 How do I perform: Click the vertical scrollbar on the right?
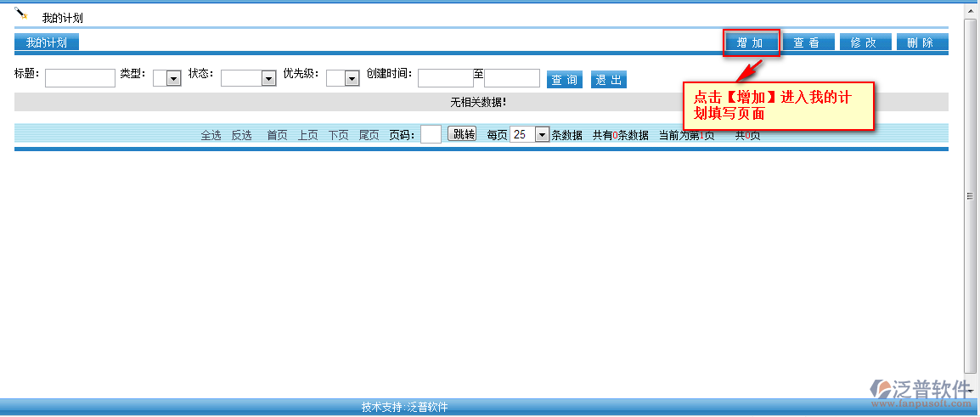coord(970,196)
